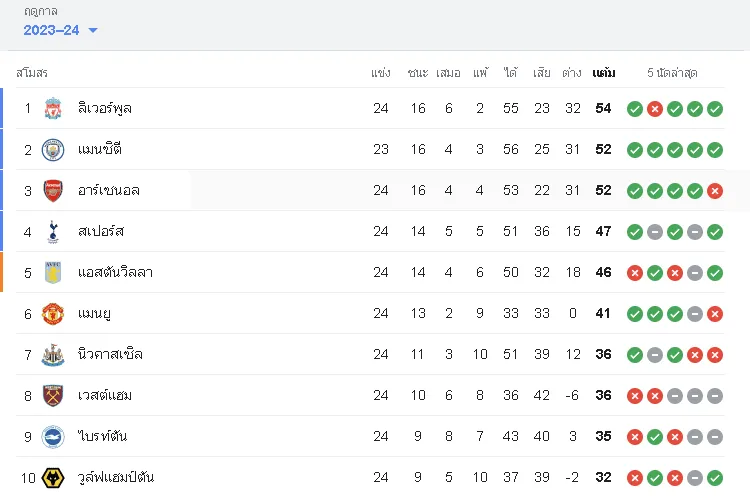Click the Brighton club crest

click(x=53, y=437)
